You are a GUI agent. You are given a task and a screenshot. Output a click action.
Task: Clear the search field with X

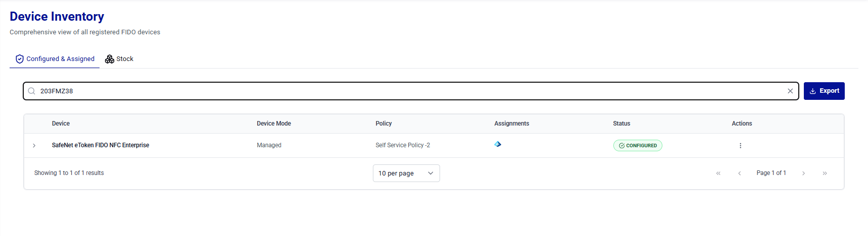(790, 91)
